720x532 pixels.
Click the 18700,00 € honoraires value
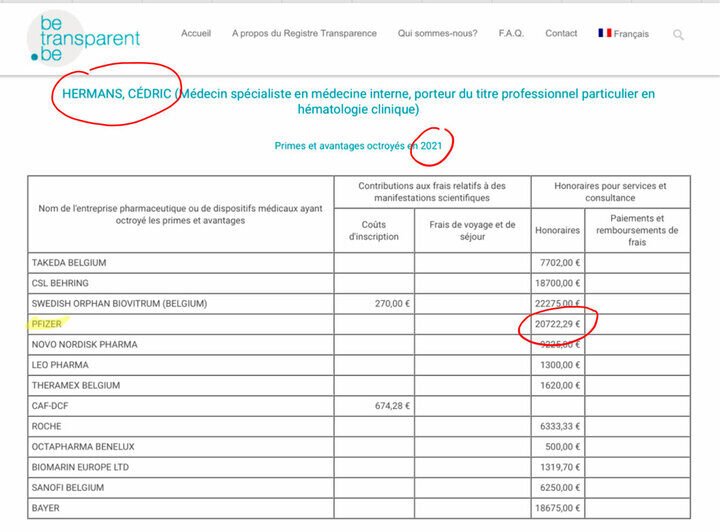557,283
